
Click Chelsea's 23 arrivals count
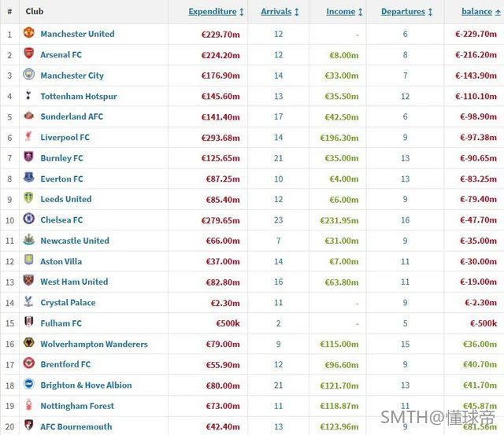coord(278,220)
